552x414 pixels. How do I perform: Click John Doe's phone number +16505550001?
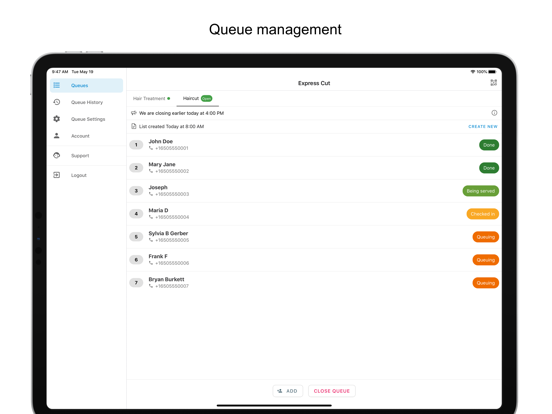pos(171,148)
